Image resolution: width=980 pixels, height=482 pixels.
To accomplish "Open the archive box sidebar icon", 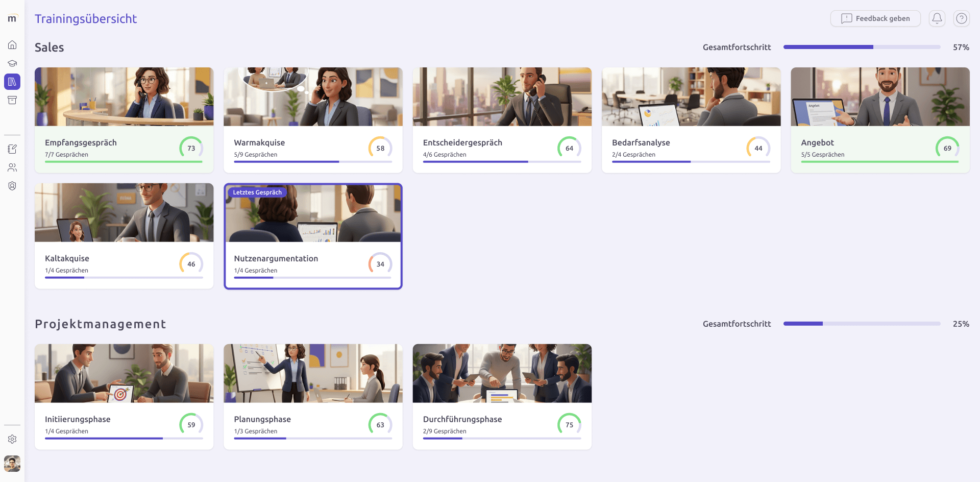I will click(x=12, y=100).
